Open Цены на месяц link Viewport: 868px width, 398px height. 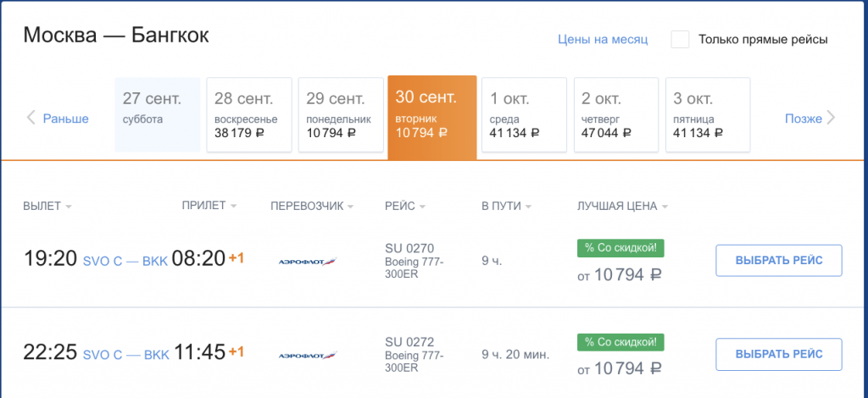[603, 40]
